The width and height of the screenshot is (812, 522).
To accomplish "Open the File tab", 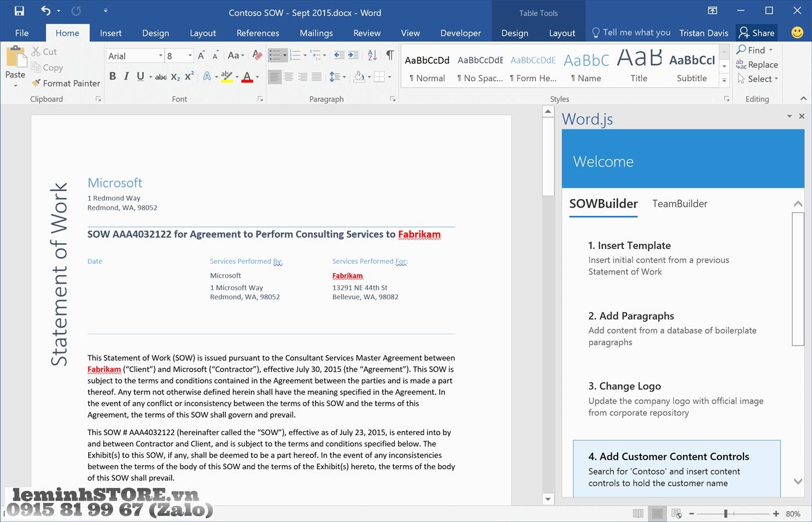I will pyautogui.click(x=22, y=33).
